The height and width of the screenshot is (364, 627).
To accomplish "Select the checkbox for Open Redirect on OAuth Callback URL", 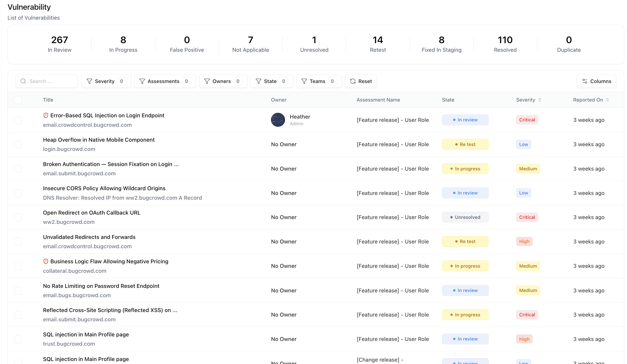I will click(x=18, y=217).
